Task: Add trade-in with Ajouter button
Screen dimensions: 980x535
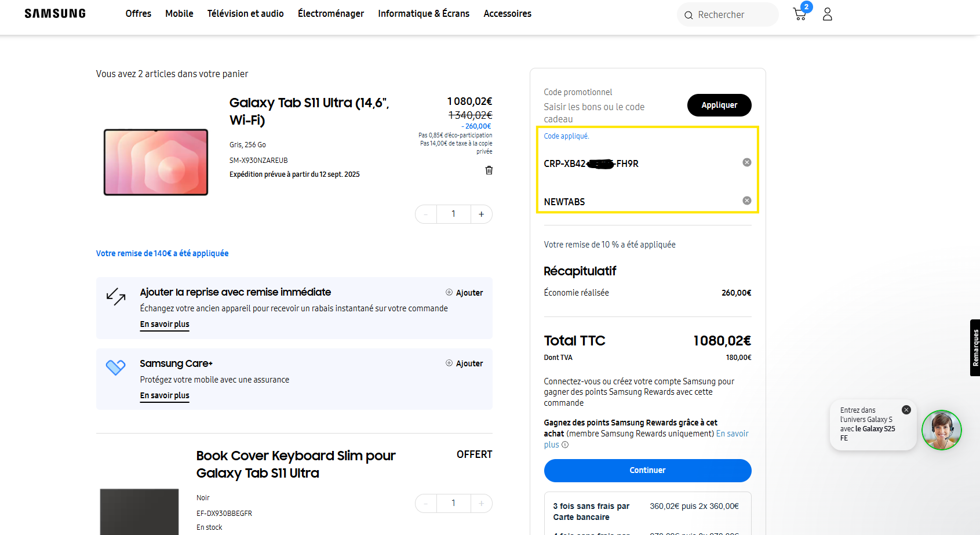Action: (464, 293)
